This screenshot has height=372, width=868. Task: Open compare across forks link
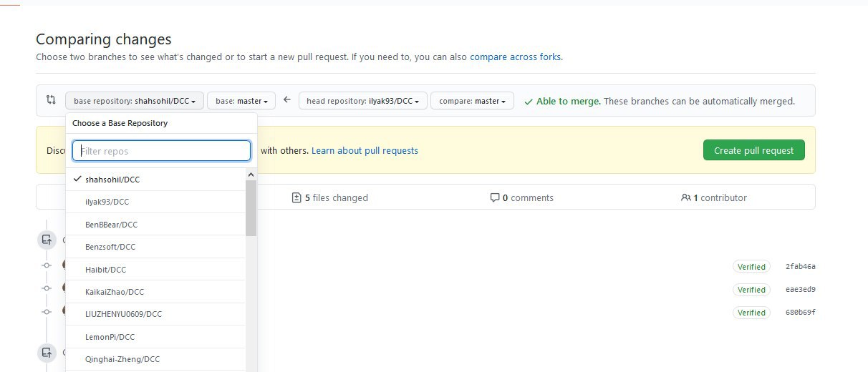(516, 57)
